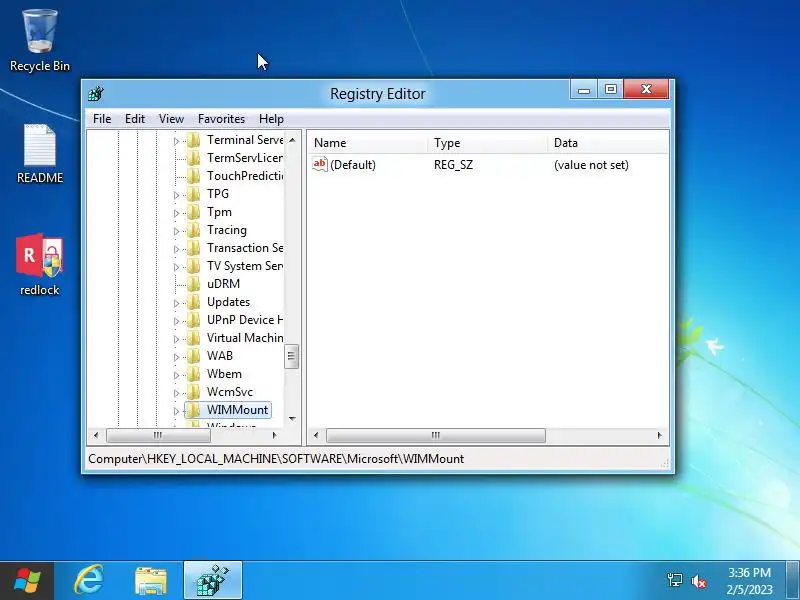Screen dimensions: 800x600
Task: Click the Start button on the taskbar
Action: pyautogui.click(x=27, y=581)
